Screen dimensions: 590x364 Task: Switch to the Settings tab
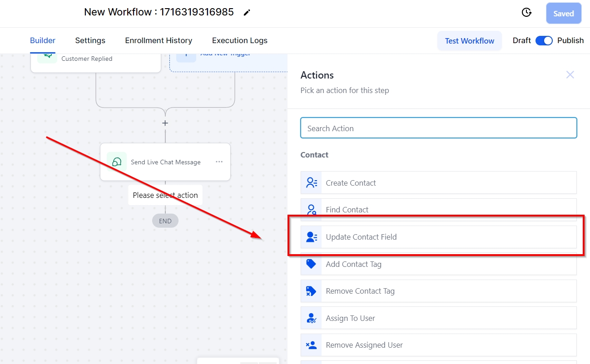click(90, 40)
